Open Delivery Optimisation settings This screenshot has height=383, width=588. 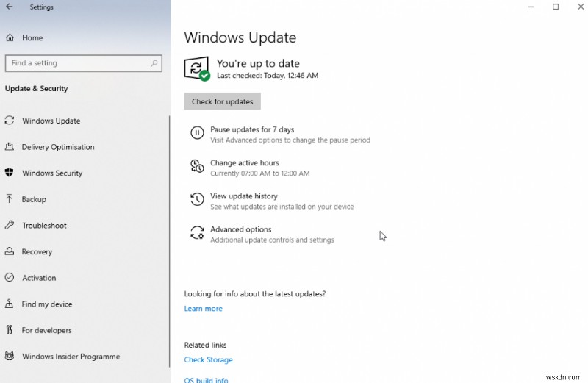(58, 147)
